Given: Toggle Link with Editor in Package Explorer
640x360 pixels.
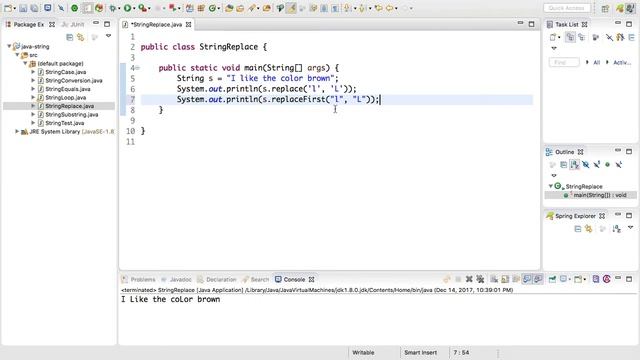Looking at the screenshot, I should 81,37.
